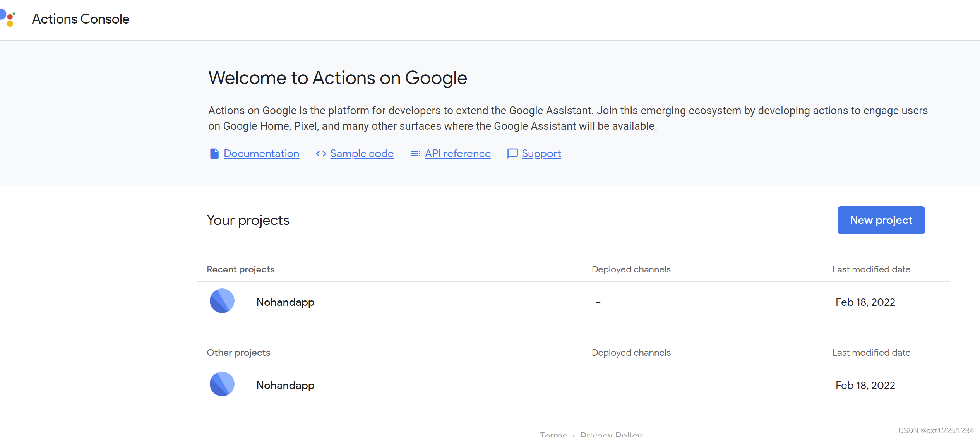Open the Documentation link
980x437 pixels.
click(261, 154)
